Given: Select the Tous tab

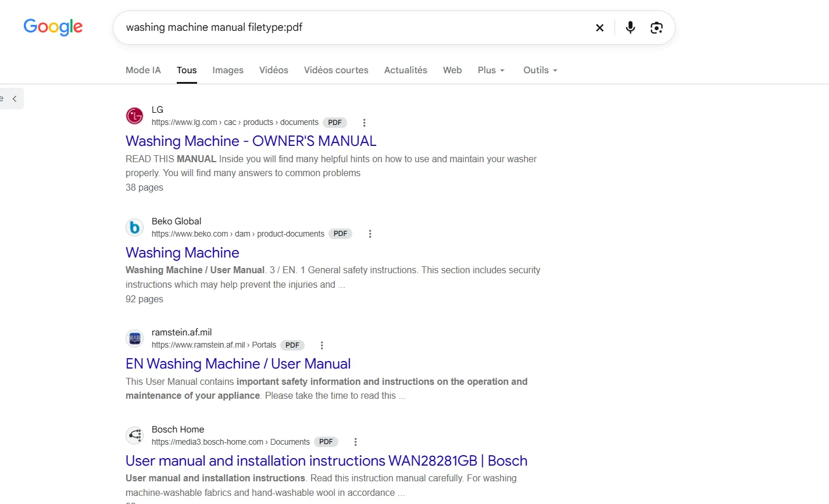Looking at the screenshot, I should pyautogui.click(x=187, y=70).
